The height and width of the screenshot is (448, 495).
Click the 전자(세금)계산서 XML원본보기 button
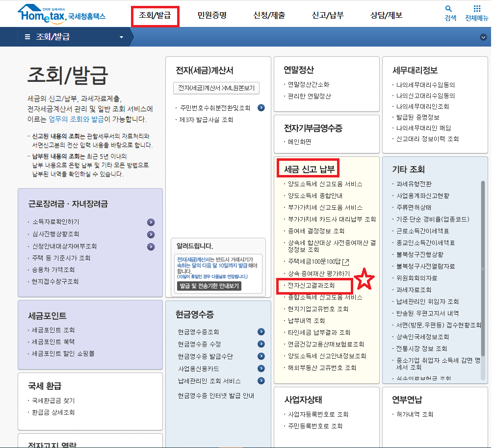click(216, 88)
